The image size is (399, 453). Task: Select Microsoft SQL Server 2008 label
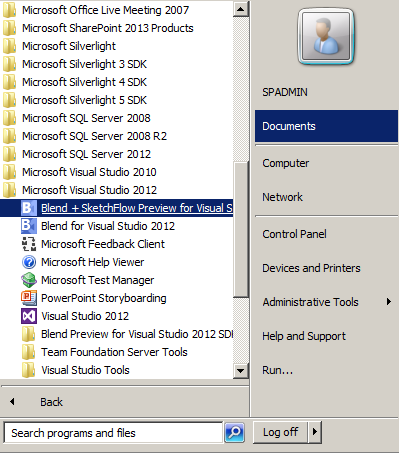point(86,118)
